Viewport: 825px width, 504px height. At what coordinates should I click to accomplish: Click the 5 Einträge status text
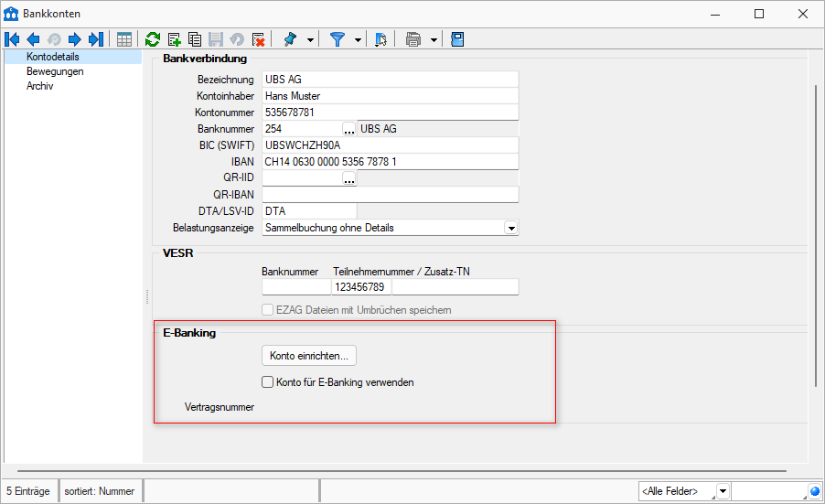(28, 491)
